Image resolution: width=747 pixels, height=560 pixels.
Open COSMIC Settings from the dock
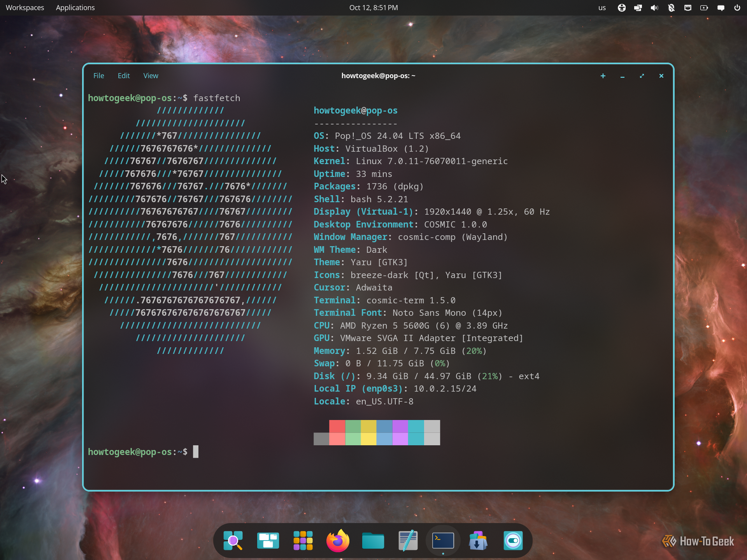coord(513,541)
